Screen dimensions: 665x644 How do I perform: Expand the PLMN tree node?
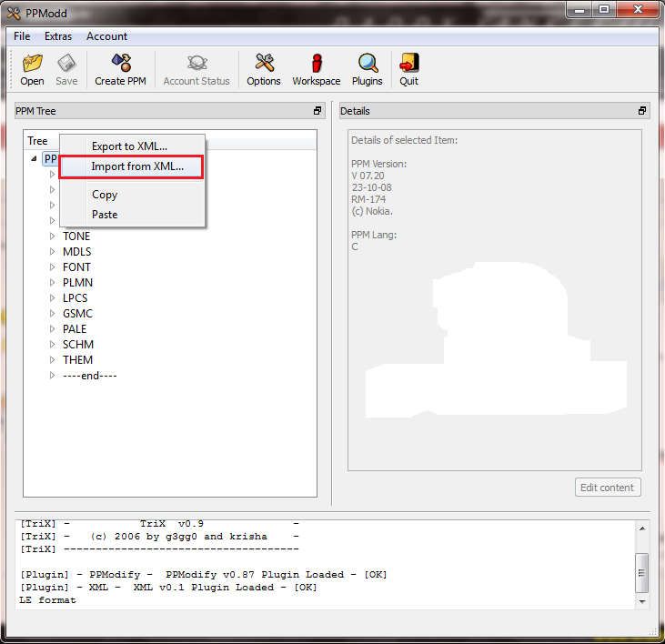[x=52, y=282]
